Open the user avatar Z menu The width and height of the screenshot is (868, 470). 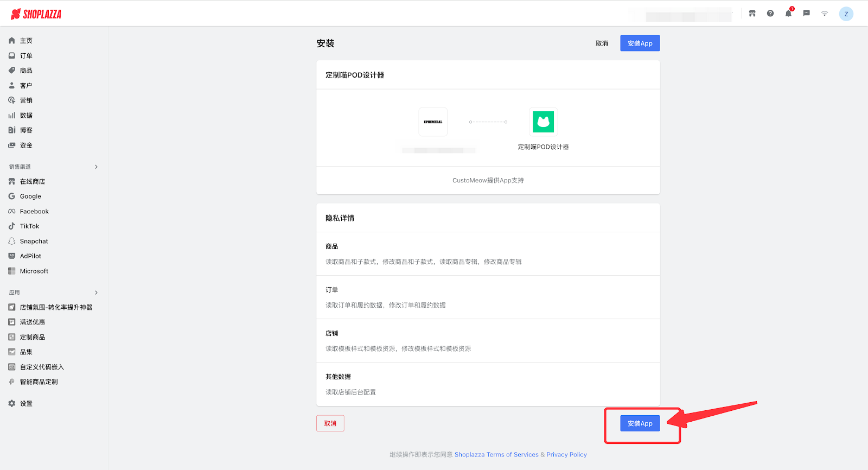pos(846,14)
